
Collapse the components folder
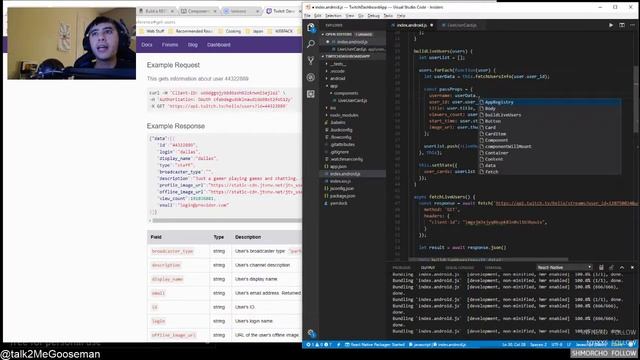pos(352,93)
